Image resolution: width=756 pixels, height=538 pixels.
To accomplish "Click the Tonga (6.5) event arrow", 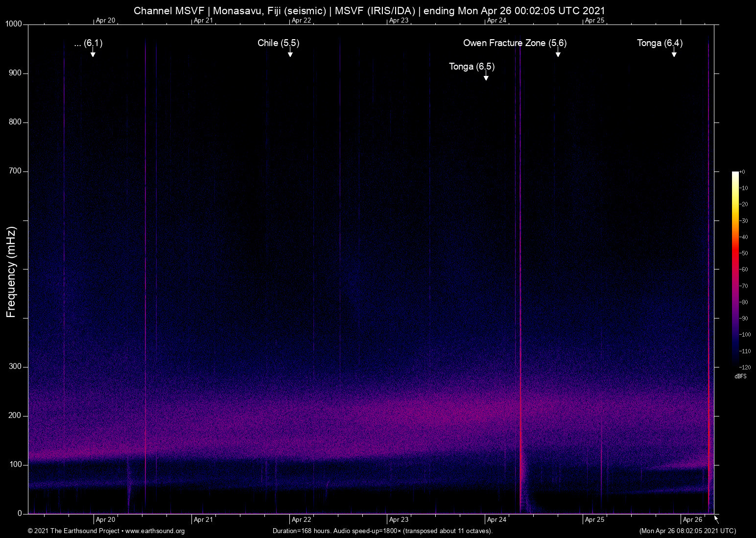I will pos(486,77).
